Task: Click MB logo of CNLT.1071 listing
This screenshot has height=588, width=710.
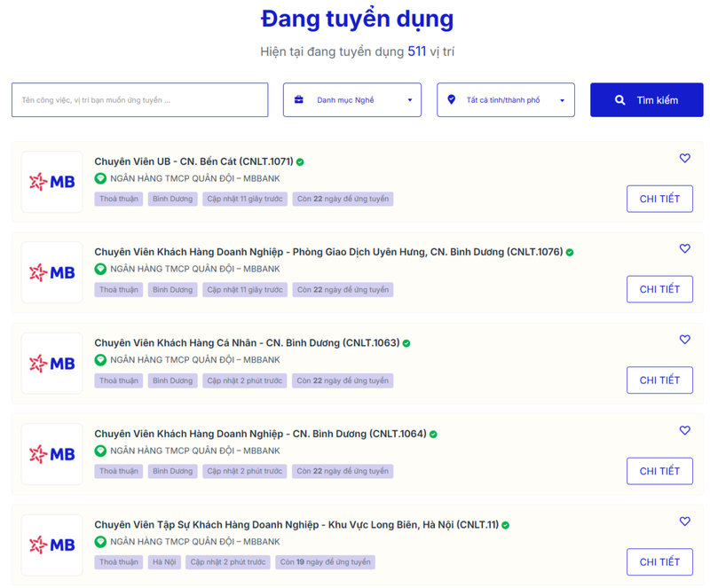Action: (x=52, y=182)
